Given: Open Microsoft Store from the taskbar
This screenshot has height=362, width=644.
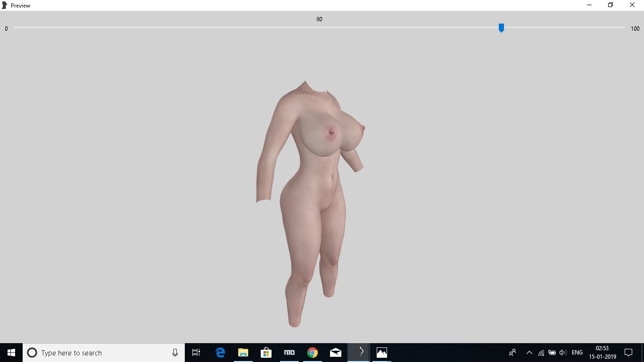Looking at the screenshot, I should coord(266,353).
